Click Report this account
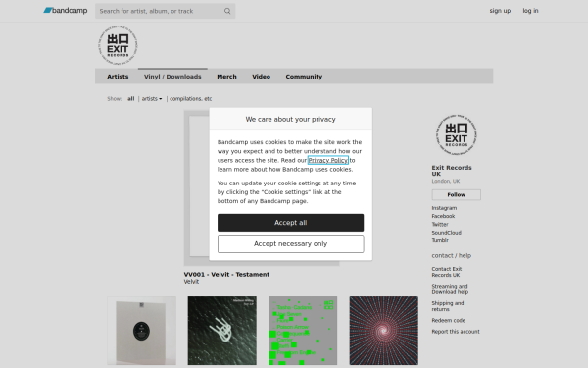Screen dimensions: 588x368 pyautogui.click(x=456, y=332)
